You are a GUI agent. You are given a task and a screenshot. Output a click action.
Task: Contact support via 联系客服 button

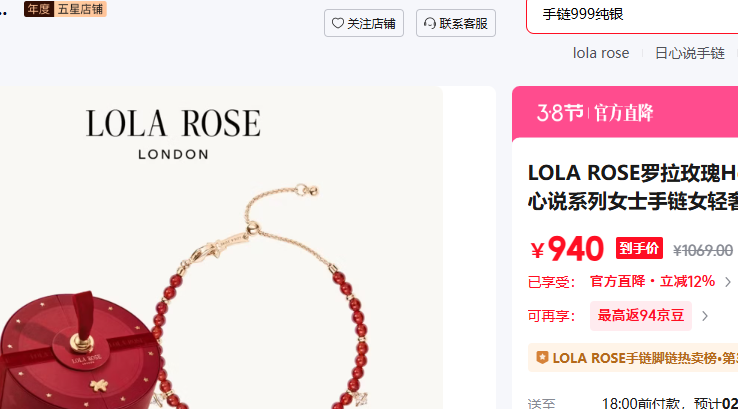[x=456, y=23]
